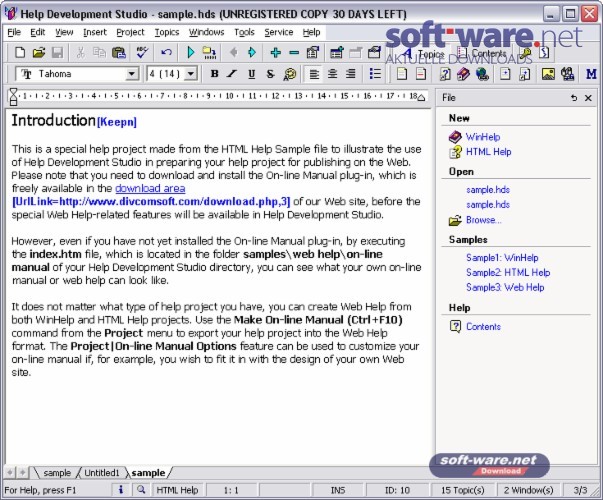603x500 pixels.
Task: Open the Service menu
Action: [278, 32]
